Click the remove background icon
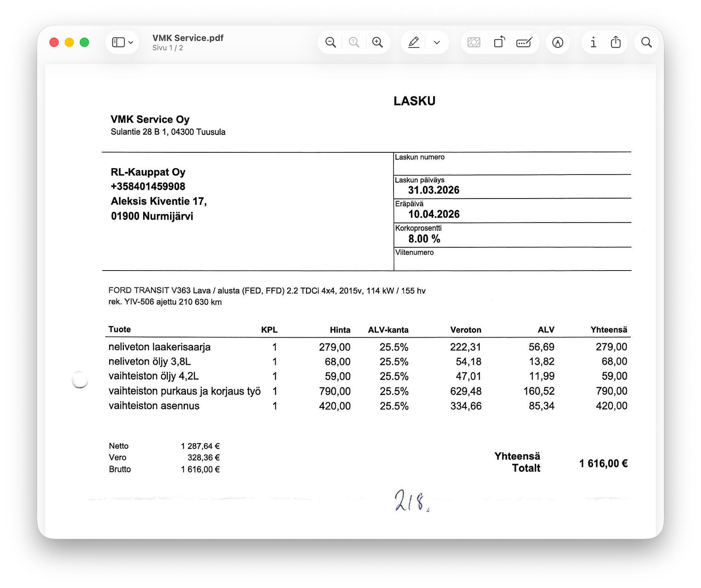Screen dimensions: 701x588 coord(474,42)
